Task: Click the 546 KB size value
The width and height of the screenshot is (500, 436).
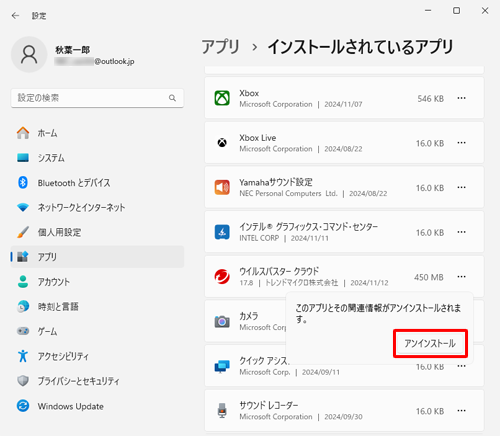Action: [431, 99]
